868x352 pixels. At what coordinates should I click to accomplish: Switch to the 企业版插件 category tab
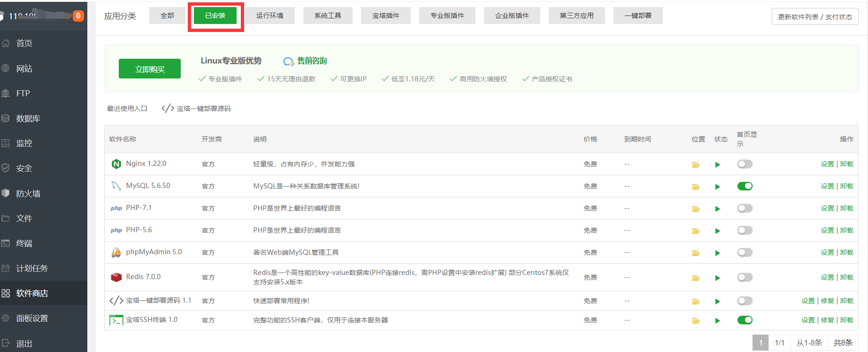tap(512, 16)
